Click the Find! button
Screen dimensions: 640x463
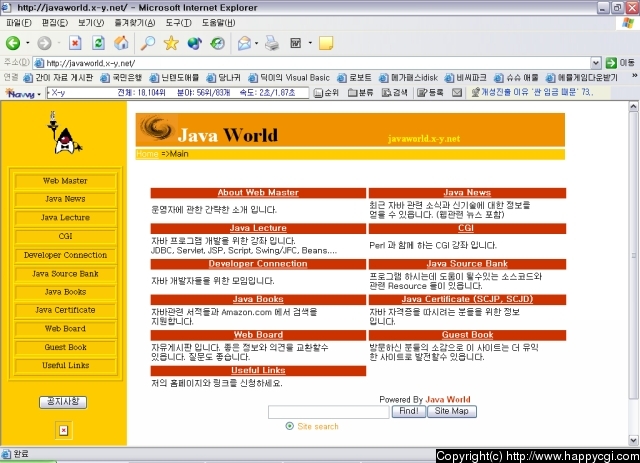[409, 411]
